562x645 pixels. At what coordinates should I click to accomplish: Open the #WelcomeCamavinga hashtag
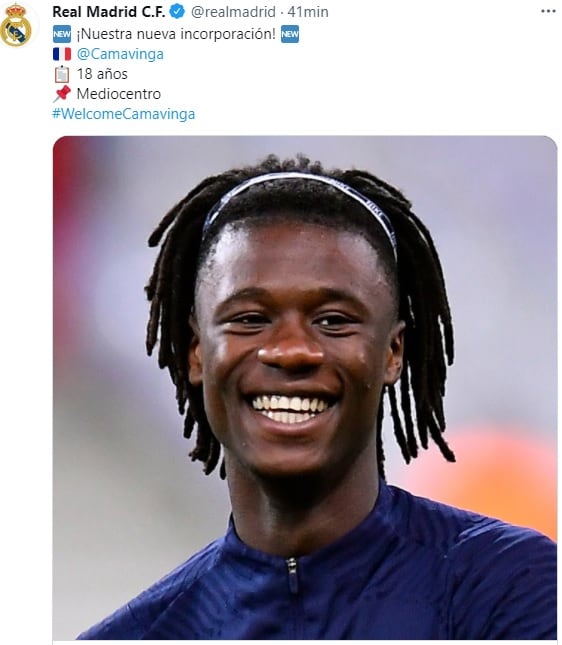(123, 114)
